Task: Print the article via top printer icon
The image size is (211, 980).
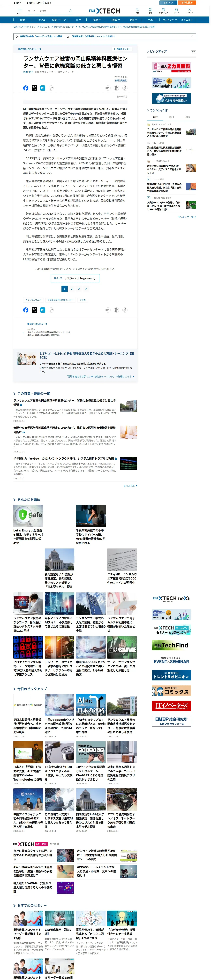Action: click(116, 88)
